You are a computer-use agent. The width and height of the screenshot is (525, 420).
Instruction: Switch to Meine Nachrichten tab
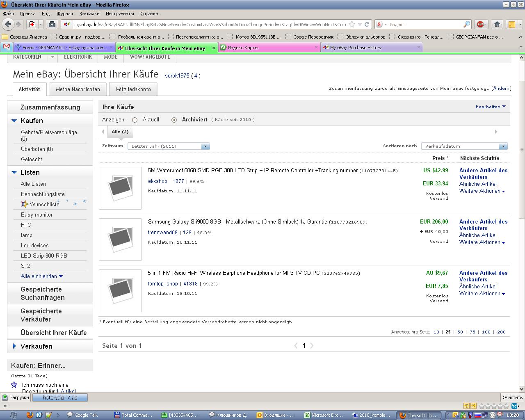(78, 89)
